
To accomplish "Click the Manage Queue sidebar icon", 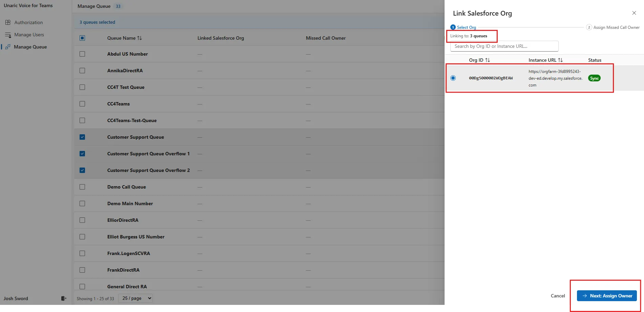I will click(8, 47).
